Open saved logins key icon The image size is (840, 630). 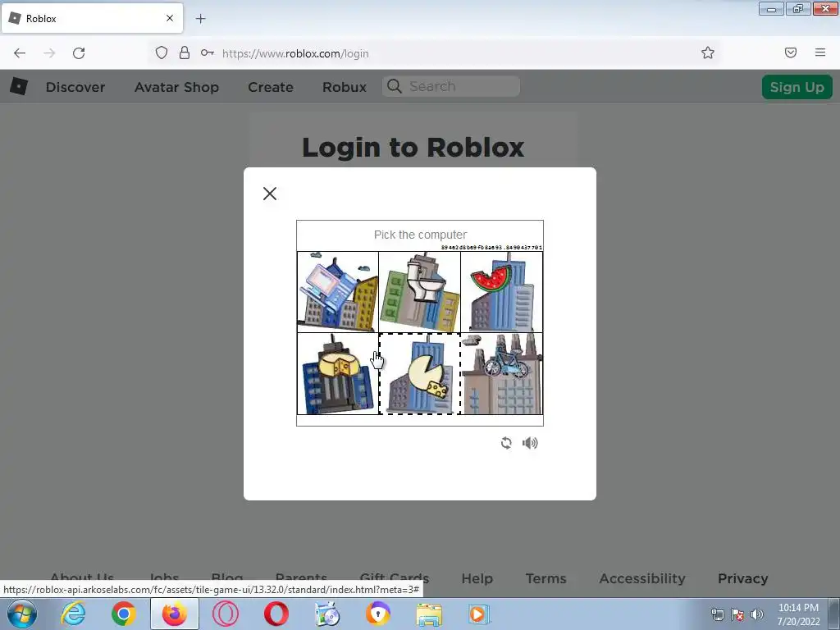(208, 52)
